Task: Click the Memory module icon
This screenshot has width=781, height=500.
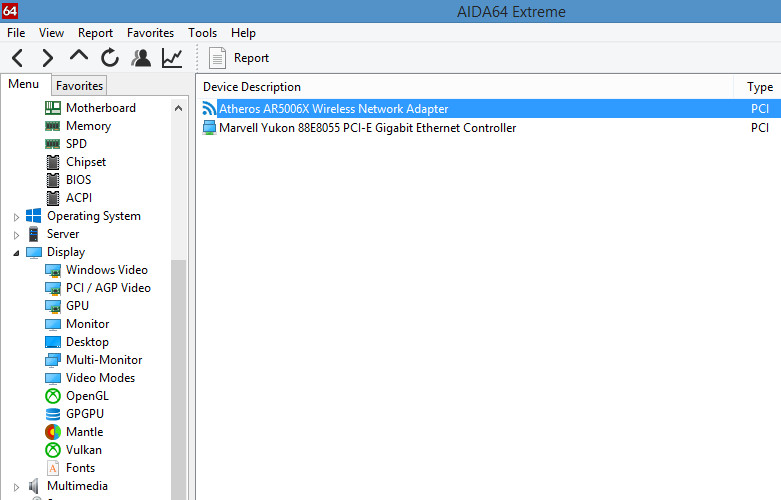Action: pos(53,126)
